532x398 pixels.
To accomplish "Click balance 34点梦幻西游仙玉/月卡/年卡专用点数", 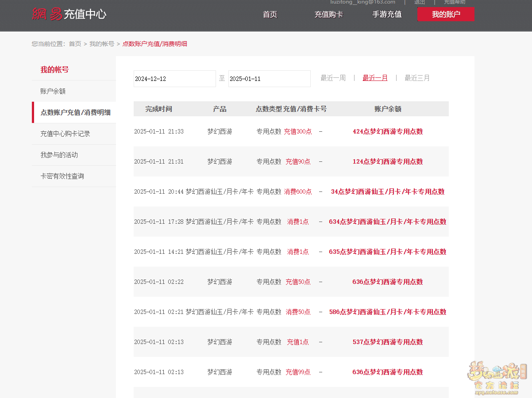I will click(388, 191).
